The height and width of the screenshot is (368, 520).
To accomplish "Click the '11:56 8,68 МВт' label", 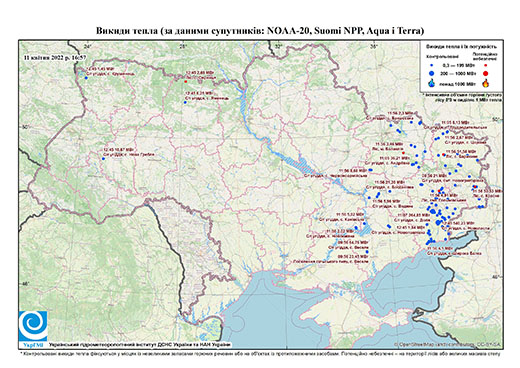I will pyautogui.click(x=354, y=170).
